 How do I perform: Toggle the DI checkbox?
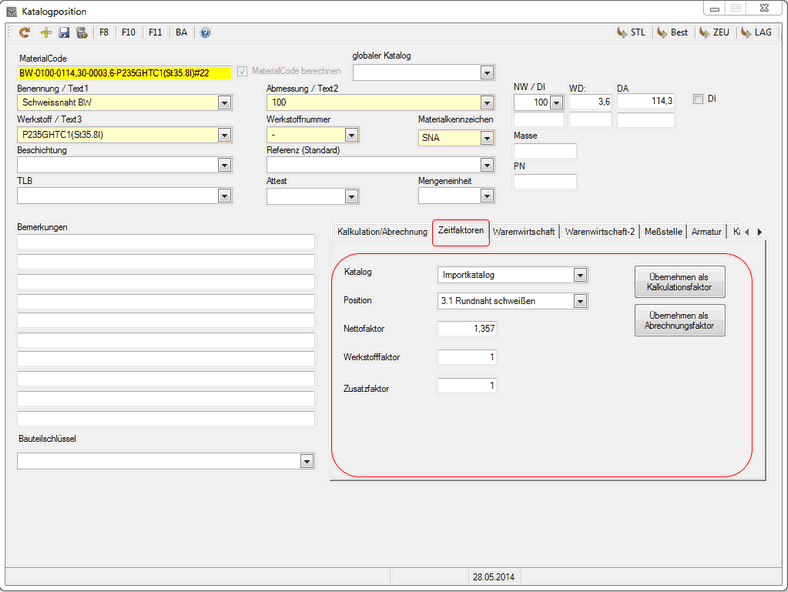pyautogui.click(x=698, y=99)
